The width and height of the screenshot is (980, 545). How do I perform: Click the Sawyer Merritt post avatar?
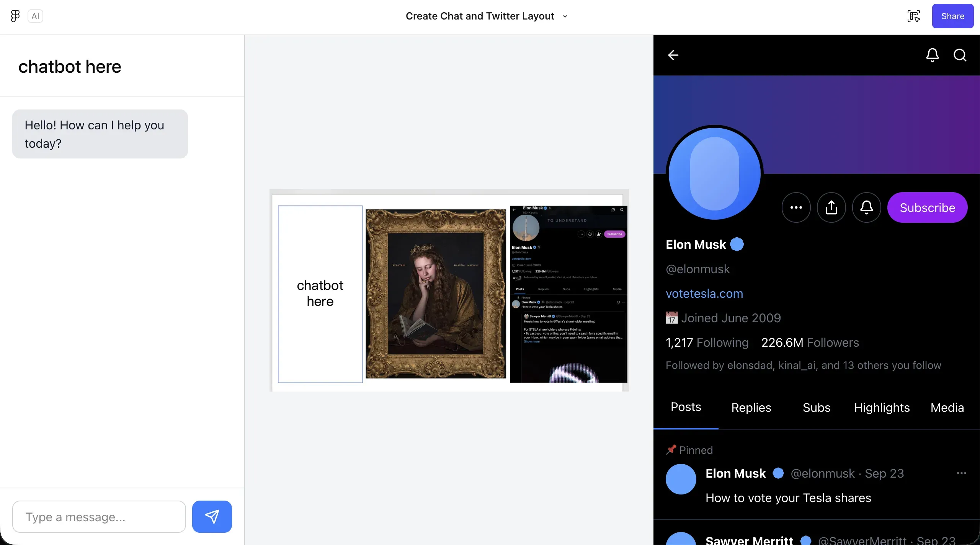pos(681,538)
